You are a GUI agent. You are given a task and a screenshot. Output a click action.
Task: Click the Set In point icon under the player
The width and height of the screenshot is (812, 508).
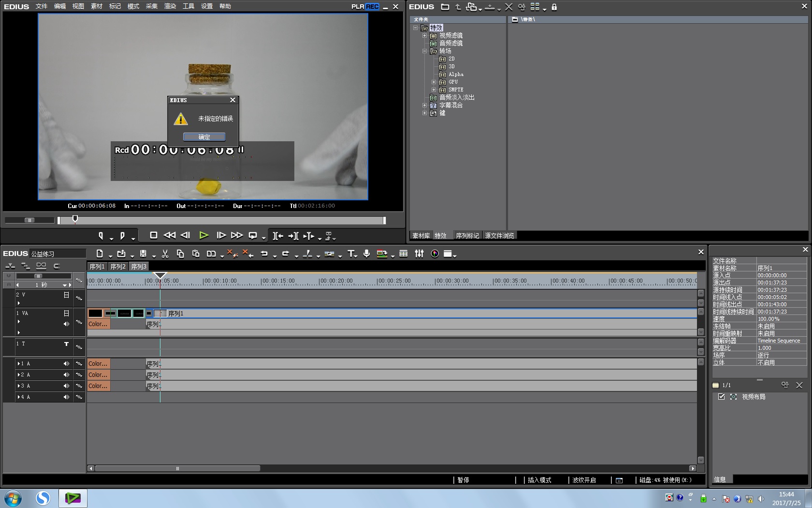pos(101,236)
